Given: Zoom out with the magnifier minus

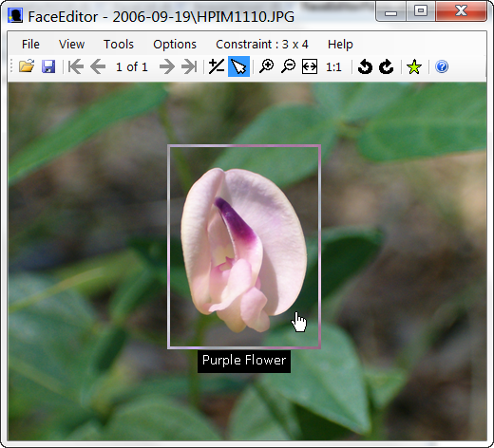Looking at the screenshot, I should (x=288, y=66).
